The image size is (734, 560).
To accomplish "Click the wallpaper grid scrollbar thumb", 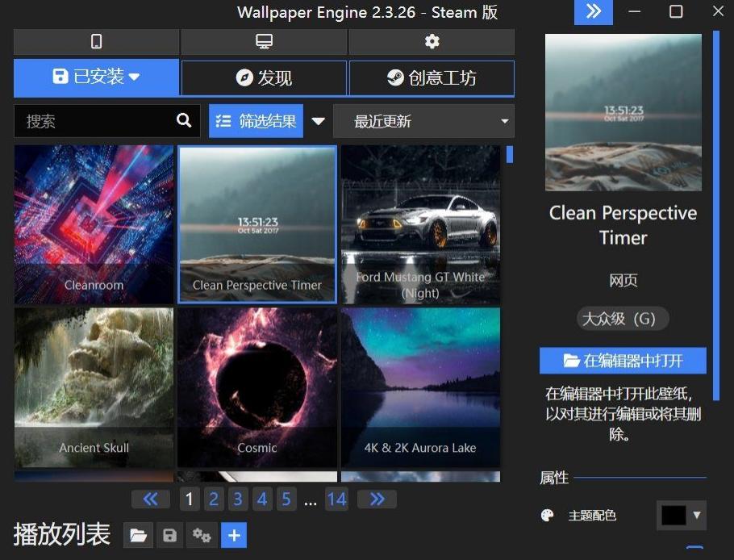I will click(x=510, y=154).
